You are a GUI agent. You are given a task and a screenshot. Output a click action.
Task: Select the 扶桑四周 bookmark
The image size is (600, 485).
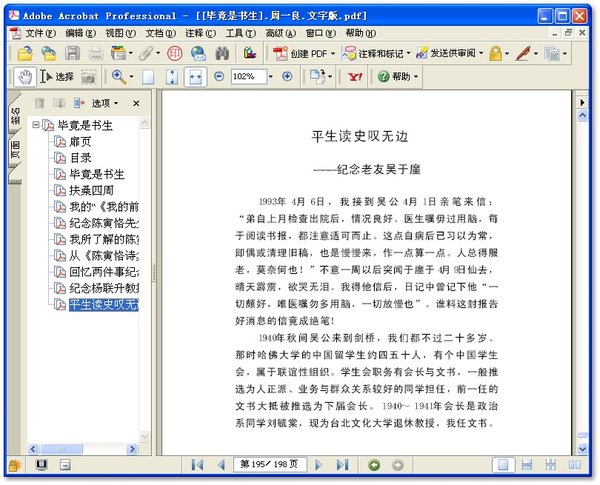tap(91, 190)
